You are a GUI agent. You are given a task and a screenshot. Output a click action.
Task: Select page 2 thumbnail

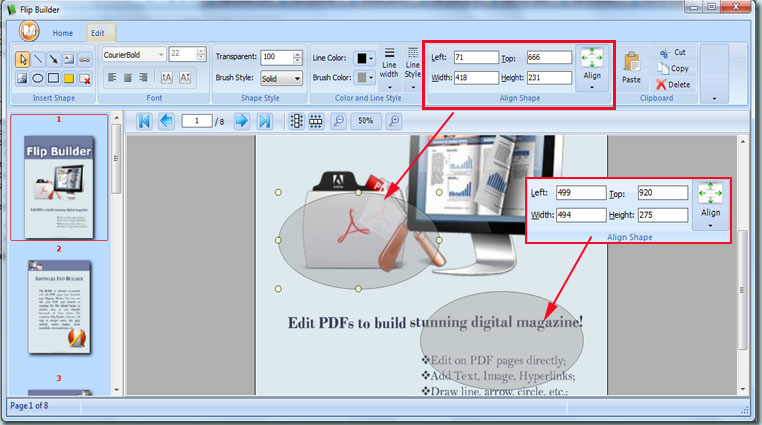point(59,307)
